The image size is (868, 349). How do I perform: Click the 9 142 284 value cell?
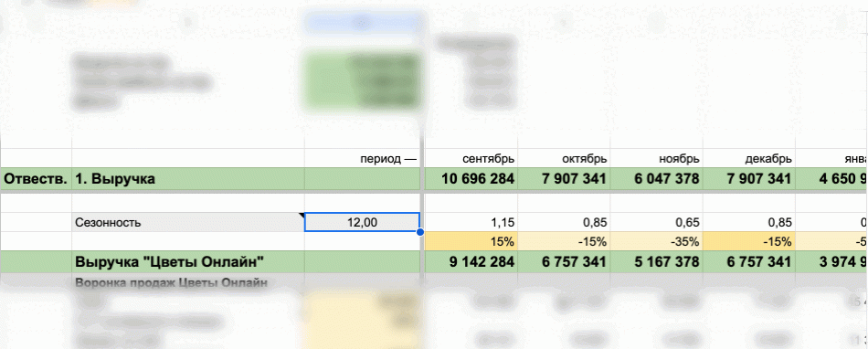pos(471,262)
